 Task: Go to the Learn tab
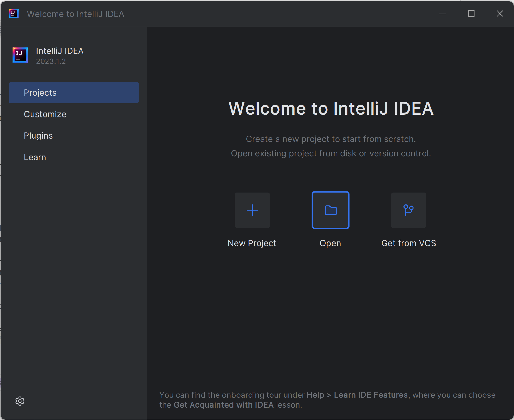coord(35,157)
